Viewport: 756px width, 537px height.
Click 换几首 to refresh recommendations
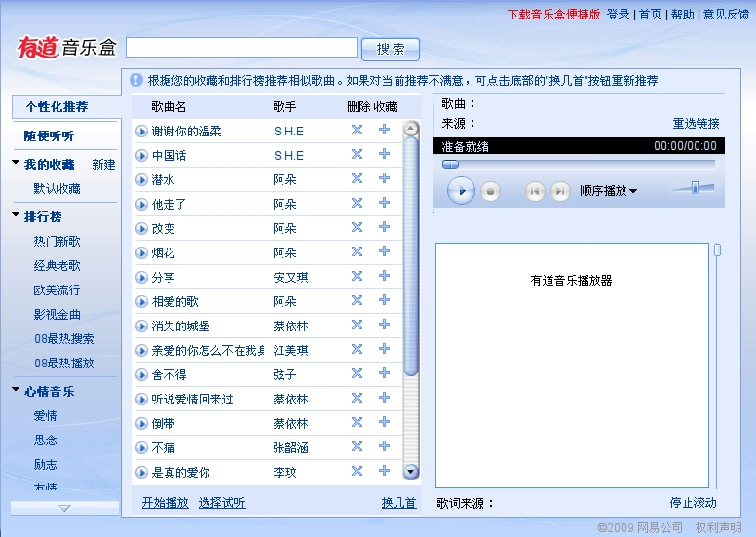tap(398, 503)
